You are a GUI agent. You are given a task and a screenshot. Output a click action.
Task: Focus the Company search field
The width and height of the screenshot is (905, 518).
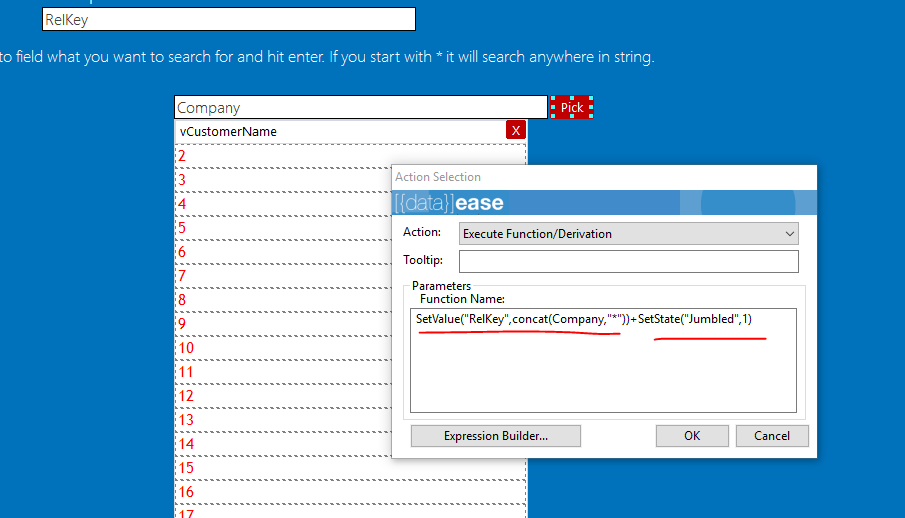click(x=360, y=107)
